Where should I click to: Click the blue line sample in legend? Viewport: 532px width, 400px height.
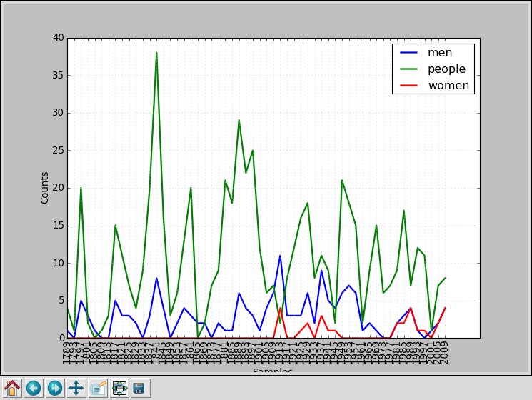[x=409, y=53]
